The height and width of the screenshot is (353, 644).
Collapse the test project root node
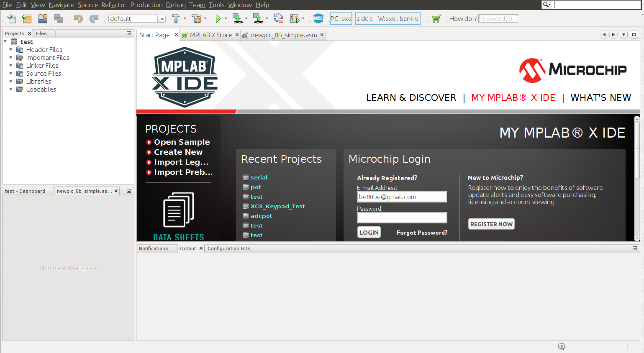5,41
